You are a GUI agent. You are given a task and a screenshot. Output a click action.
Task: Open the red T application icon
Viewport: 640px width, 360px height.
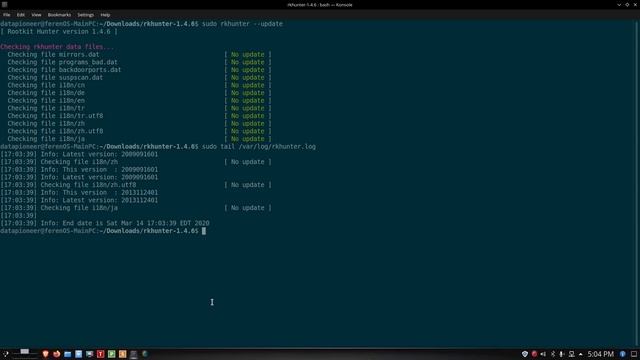(x=100, y=354)
